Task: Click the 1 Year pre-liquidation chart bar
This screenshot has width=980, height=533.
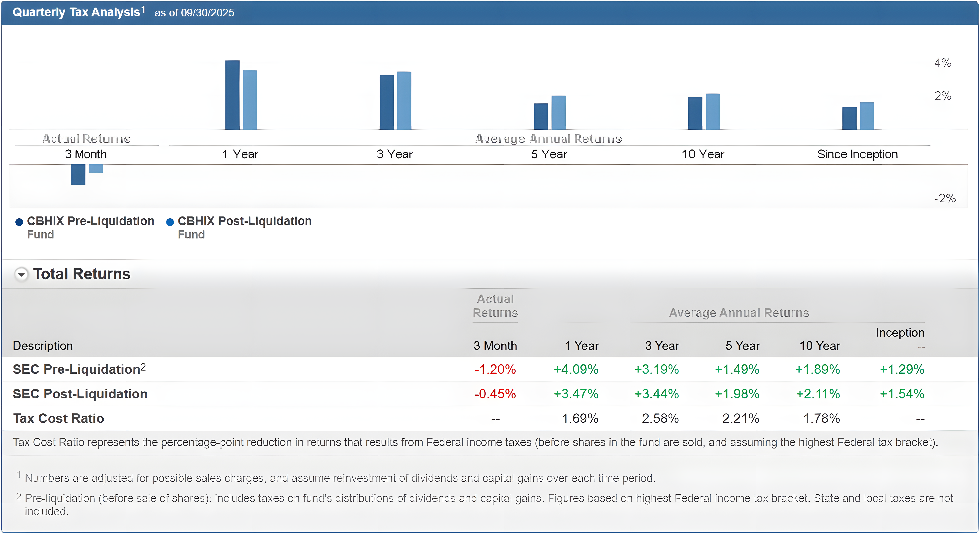Action: (232, 95)
